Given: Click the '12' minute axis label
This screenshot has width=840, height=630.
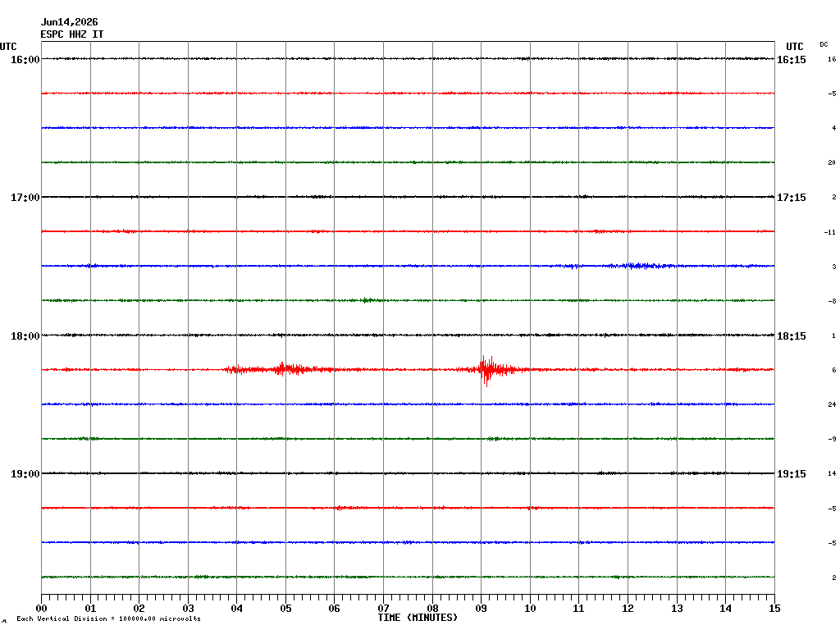Looking at the screenshot, I should click(x=628, y=609).
